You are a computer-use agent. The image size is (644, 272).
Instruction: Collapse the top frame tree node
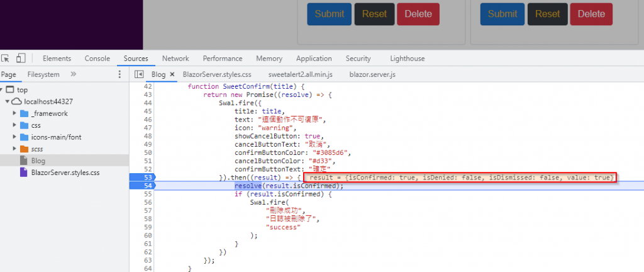(x=2, y=89)
